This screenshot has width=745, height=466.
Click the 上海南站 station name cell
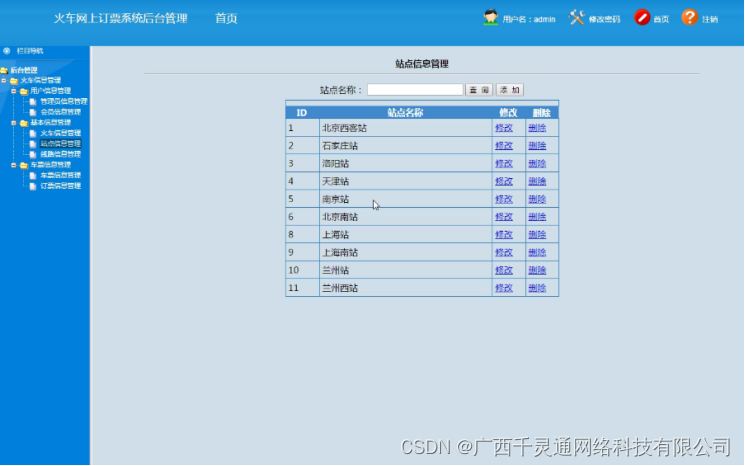pos(405,252)
